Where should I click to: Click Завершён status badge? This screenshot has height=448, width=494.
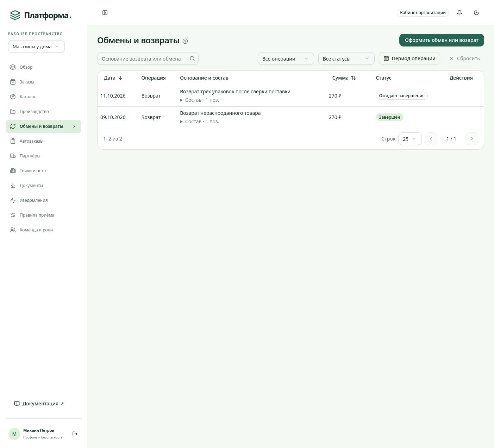point(389,117)
